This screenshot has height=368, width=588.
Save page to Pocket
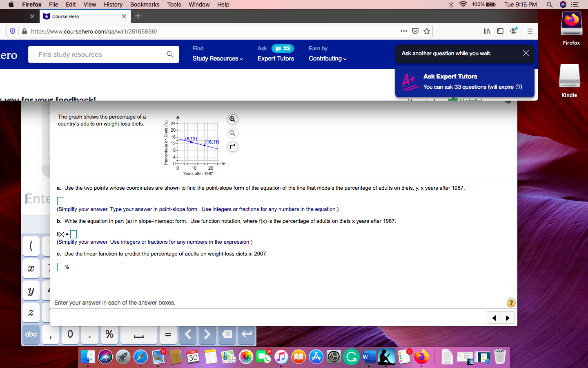click(415, 31)
